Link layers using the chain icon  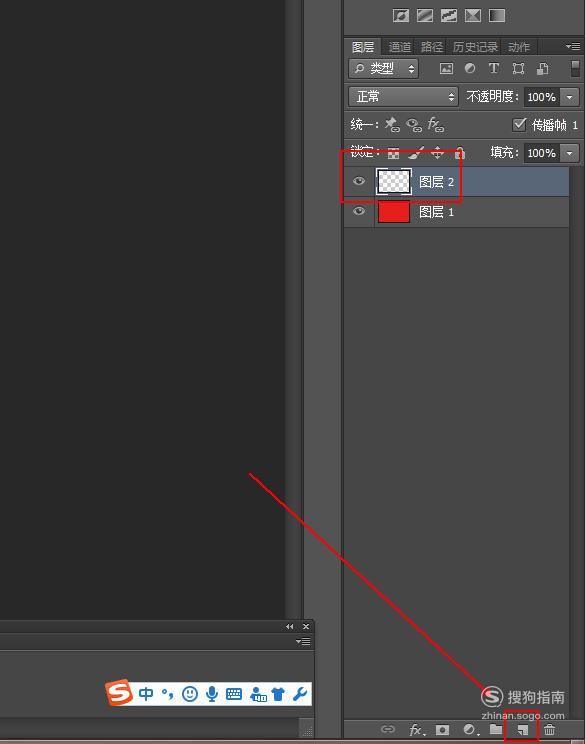388,729
